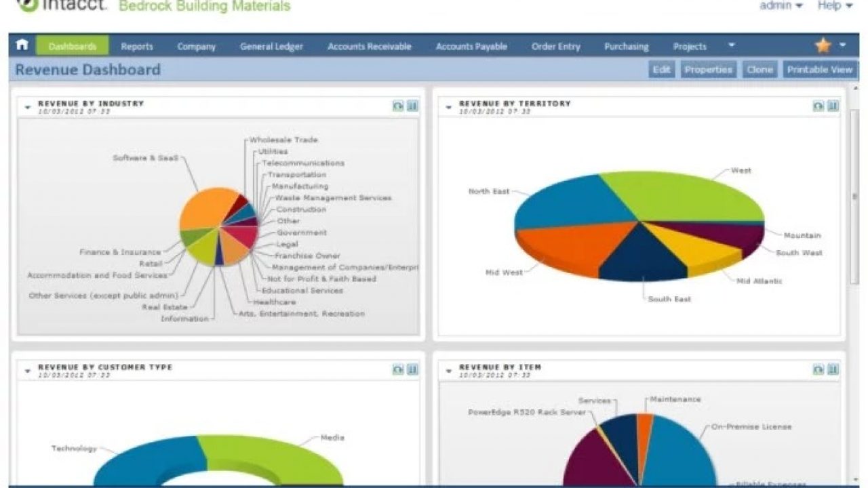This screenshot has width=868, height=488.
Task: Click the Bedrock Building Materials company name
Action: 204,6
